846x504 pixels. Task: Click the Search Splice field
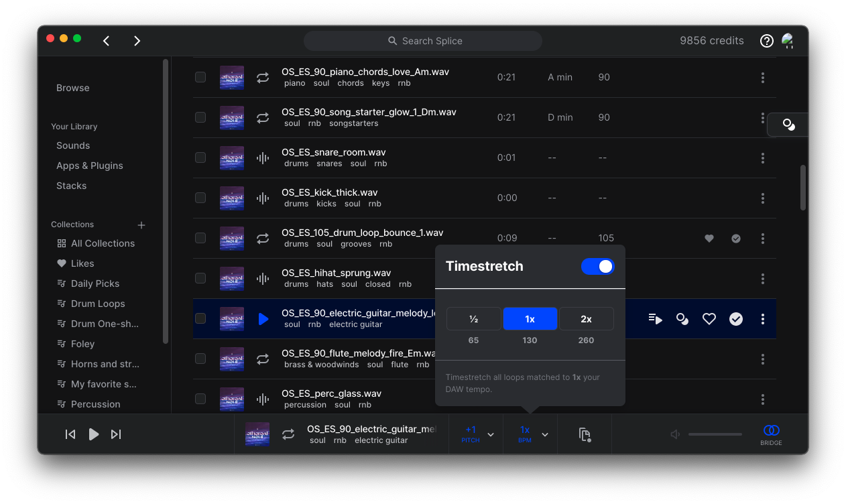[423, 40]
